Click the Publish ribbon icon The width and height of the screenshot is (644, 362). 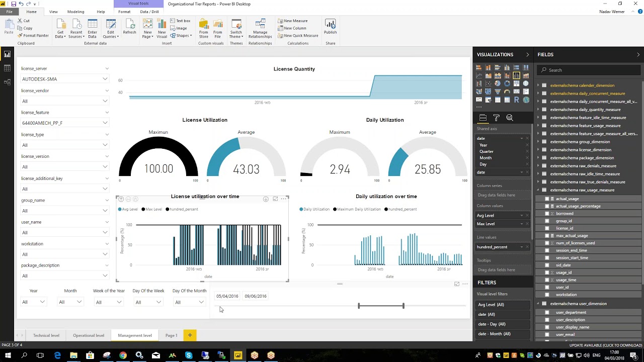[x=331, y=27]
